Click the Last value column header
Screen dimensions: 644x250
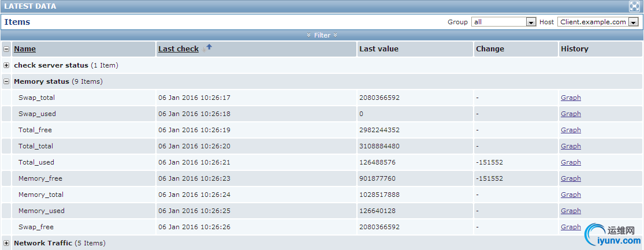(x=379, y=49)
